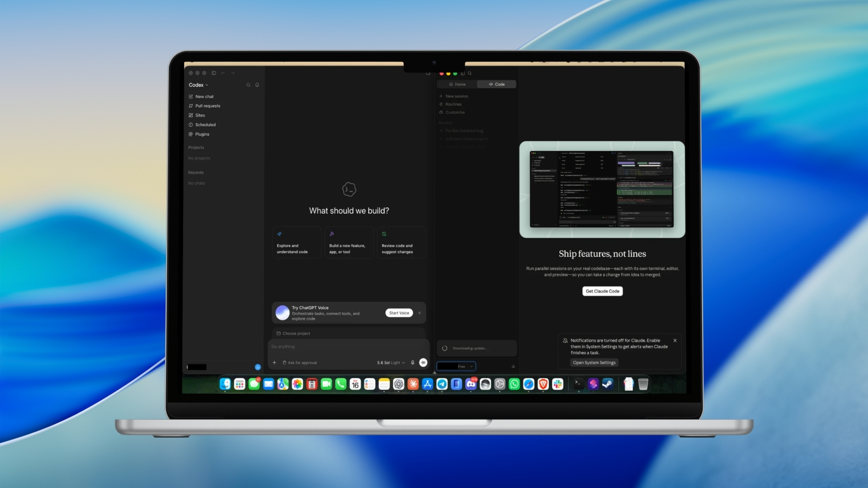Toggle the Codex sidebar panel icon
Image resolution: width=868 pixels, height=488 pixels.
click(x=214, y=73)
